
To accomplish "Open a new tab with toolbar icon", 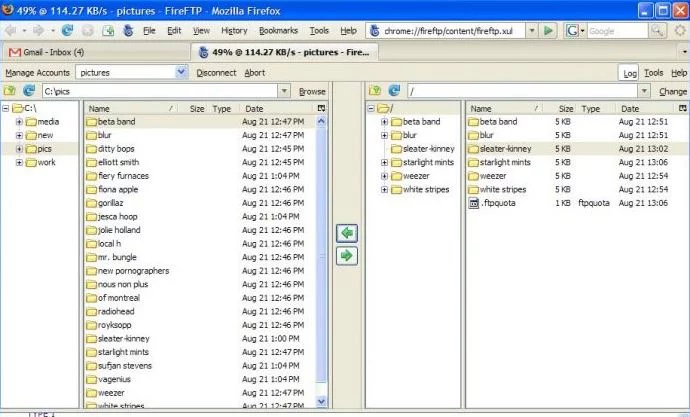I will coord(108,30).
